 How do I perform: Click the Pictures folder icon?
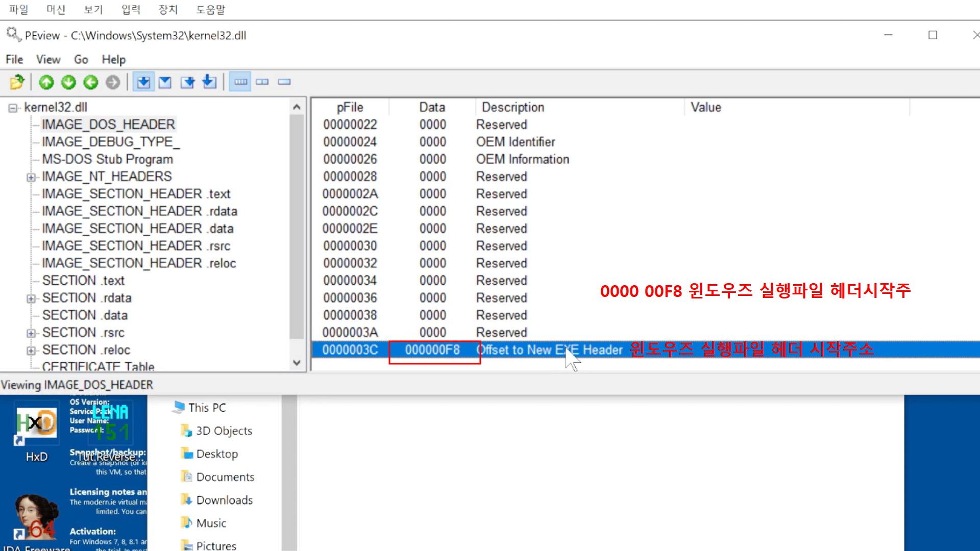click(x=186, y=545)
